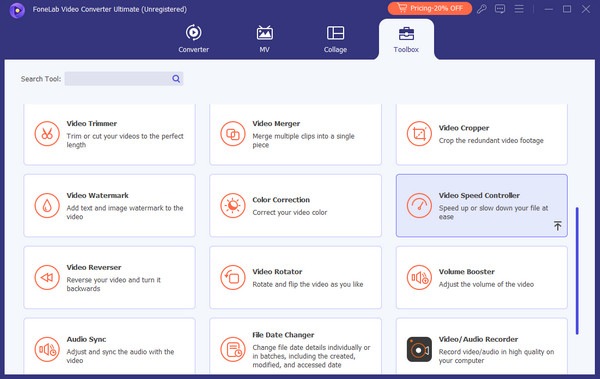Open the Video Cropper title

click(x=464, y=128)
